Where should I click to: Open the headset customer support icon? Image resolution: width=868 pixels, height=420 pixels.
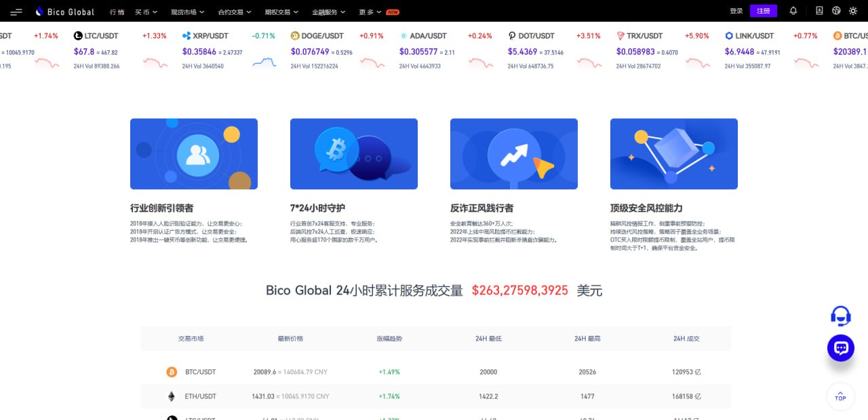pyautogui.click(x=841, y=316)
